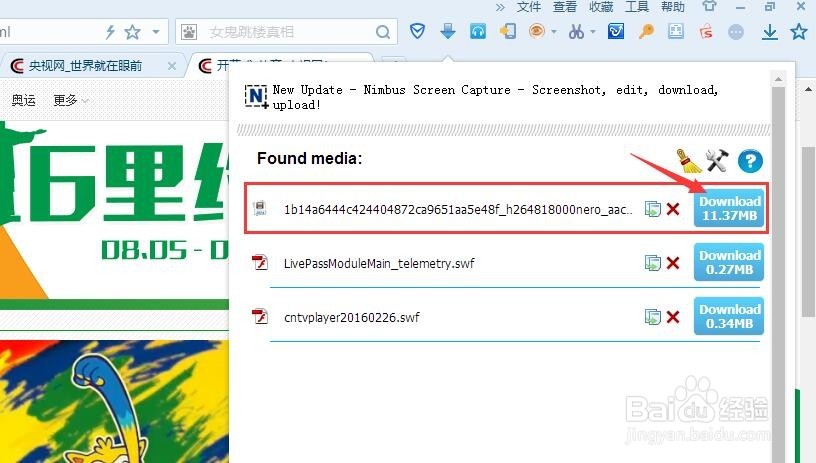Open the 工具 menu

(637, 7)
